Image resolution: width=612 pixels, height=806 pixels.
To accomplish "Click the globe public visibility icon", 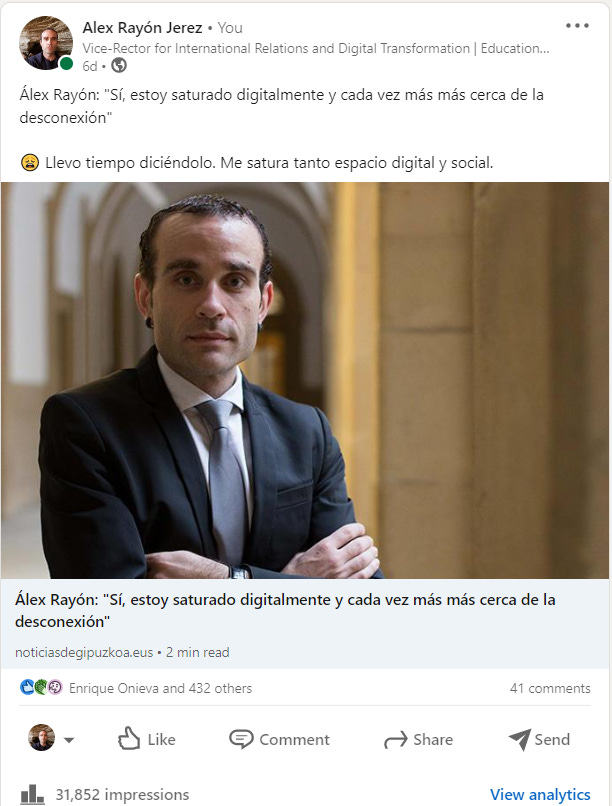I will [x=119, y=65].
